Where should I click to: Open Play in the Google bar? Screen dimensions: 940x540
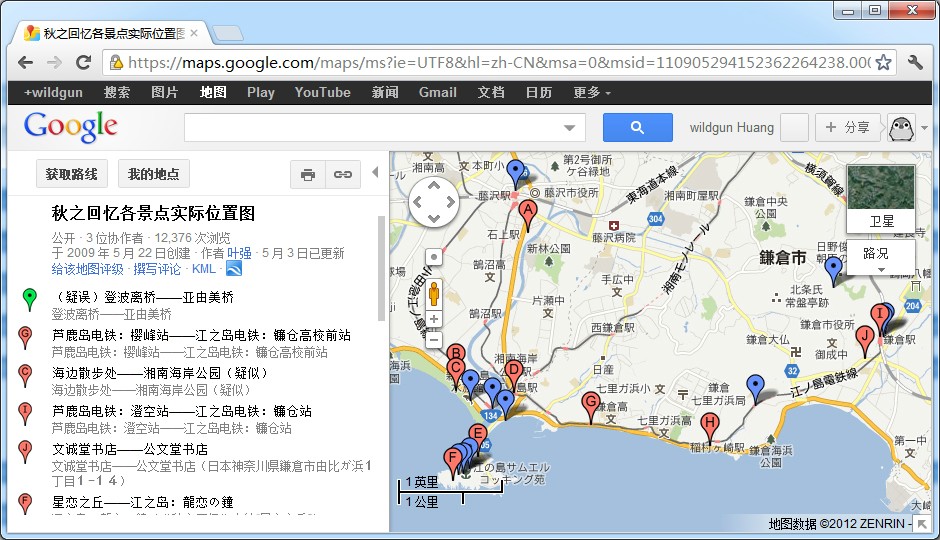click(x=261, y=92)
